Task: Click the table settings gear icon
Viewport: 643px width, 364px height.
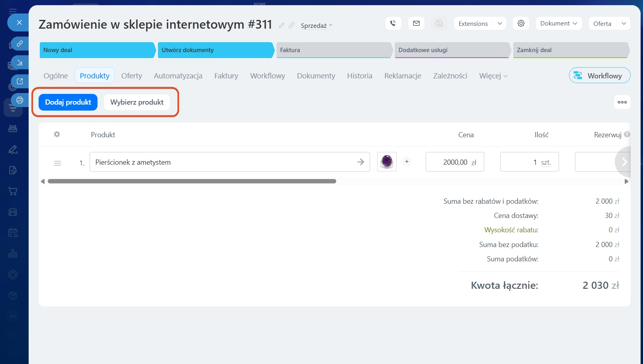Action: pos(57,134)
